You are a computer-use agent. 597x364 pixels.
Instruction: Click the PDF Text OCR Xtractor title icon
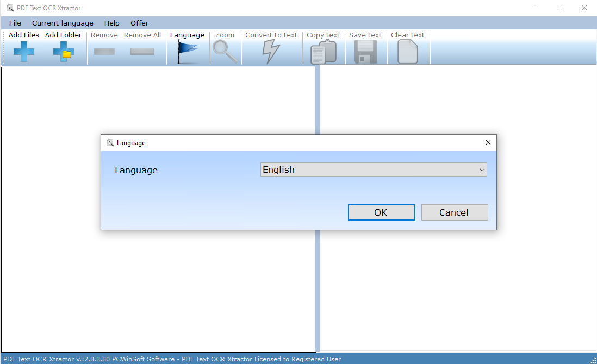pos(10,8)
